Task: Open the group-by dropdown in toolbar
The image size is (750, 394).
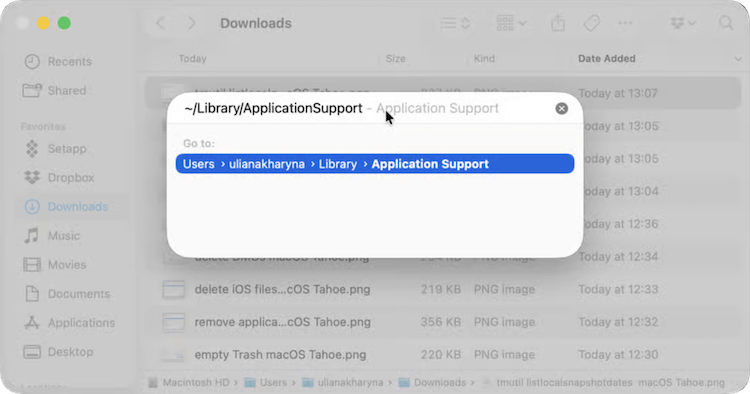Action: [511, 23]
